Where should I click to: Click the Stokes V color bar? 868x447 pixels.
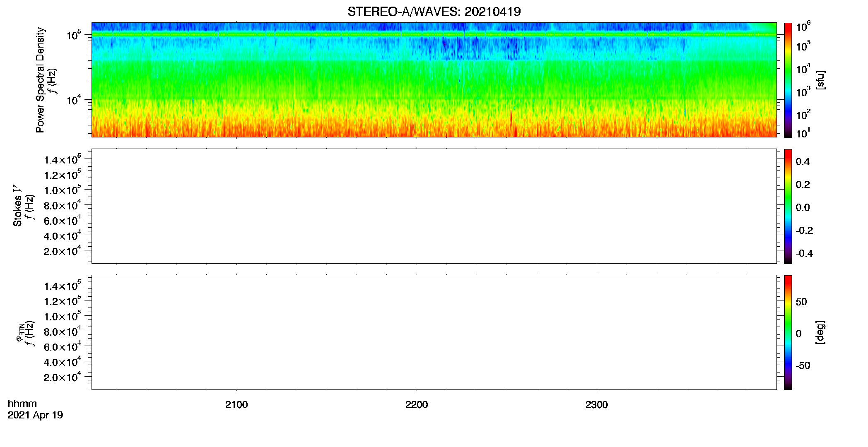click(x=788, y=206)
